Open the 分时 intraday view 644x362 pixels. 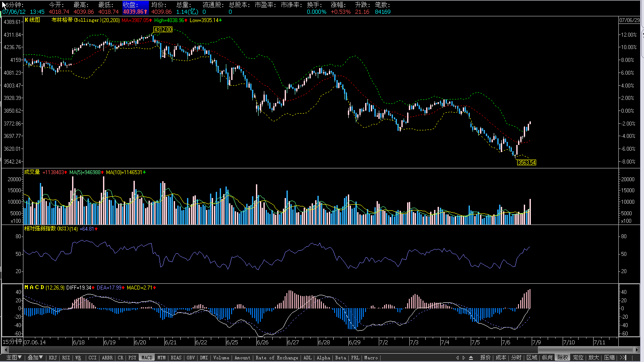click(x=516, y=358)
